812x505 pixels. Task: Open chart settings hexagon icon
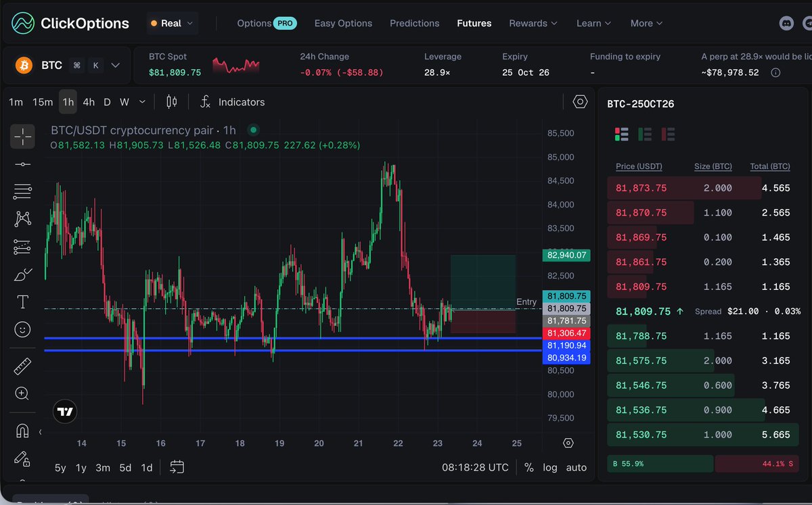580,102
